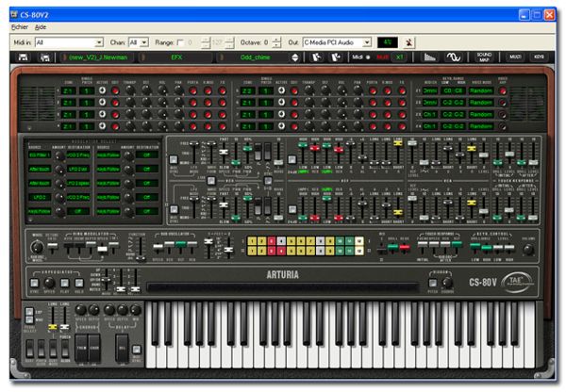Viewport: 566px width, 392px height.
Task: Click the Ribbon knob beside PITCH
Action: pos(447,283)
